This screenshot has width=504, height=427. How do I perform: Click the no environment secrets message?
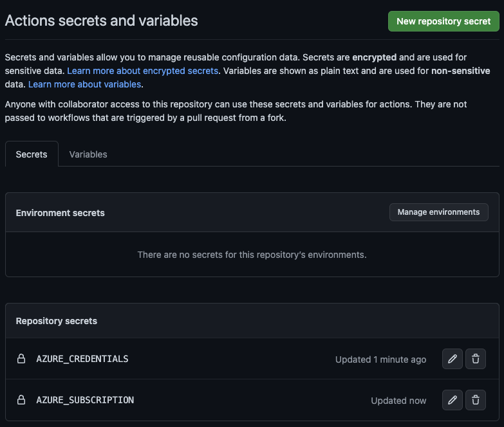(252, 255)
